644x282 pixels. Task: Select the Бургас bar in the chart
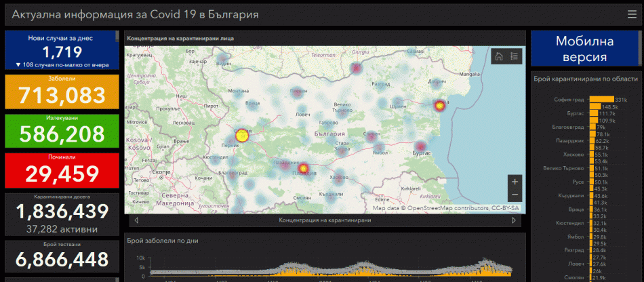(x=595, y=113)
